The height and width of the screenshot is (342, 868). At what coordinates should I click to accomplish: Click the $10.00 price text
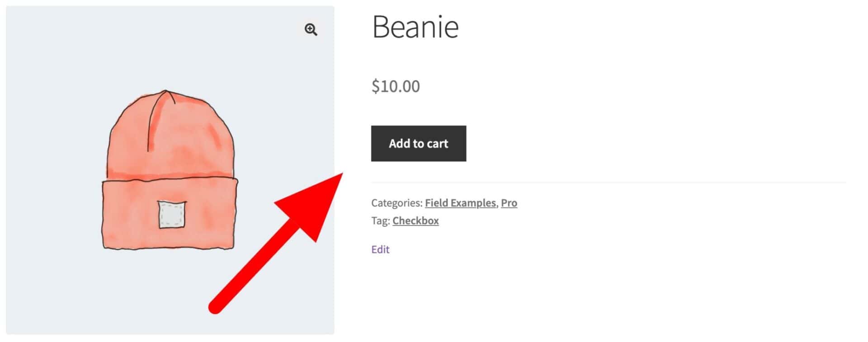pos(396,86)
